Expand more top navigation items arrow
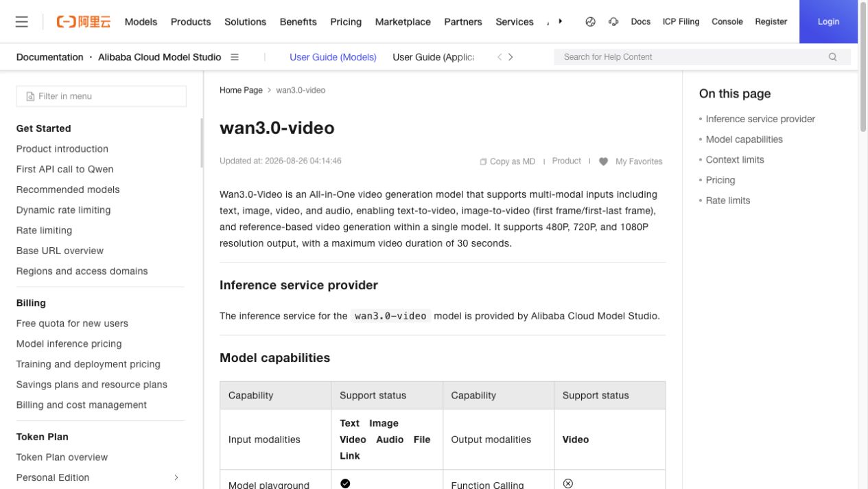This screenshot has height=489, width=868. 561,21
